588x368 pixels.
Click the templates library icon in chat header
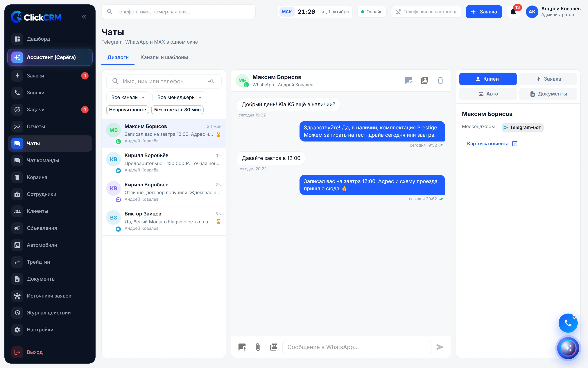point(424,80)
